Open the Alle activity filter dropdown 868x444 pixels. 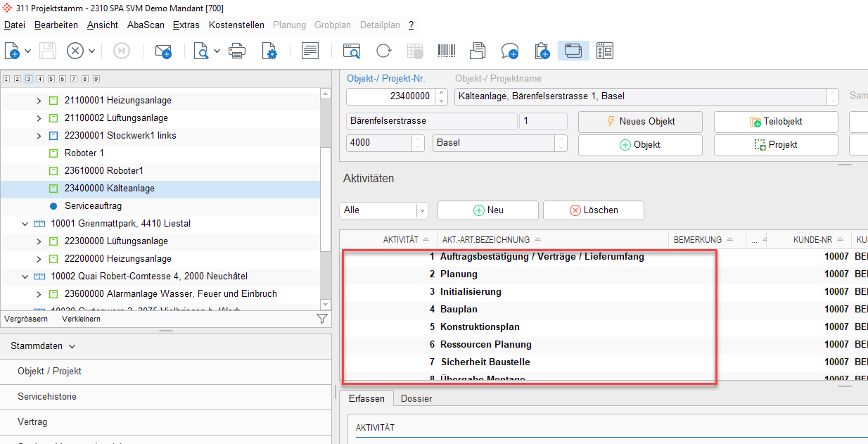coord(422,210)
